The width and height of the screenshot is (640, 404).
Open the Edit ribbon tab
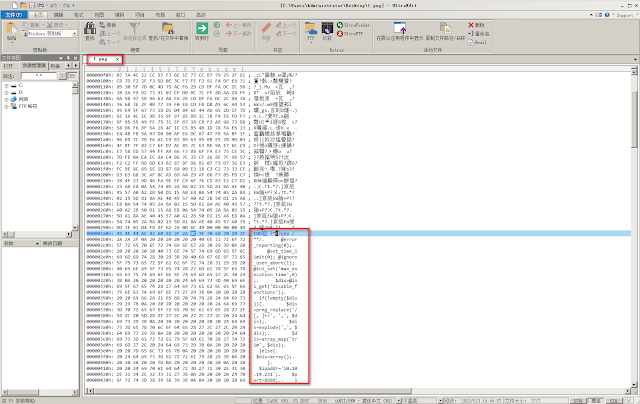(x=58, y=15)
